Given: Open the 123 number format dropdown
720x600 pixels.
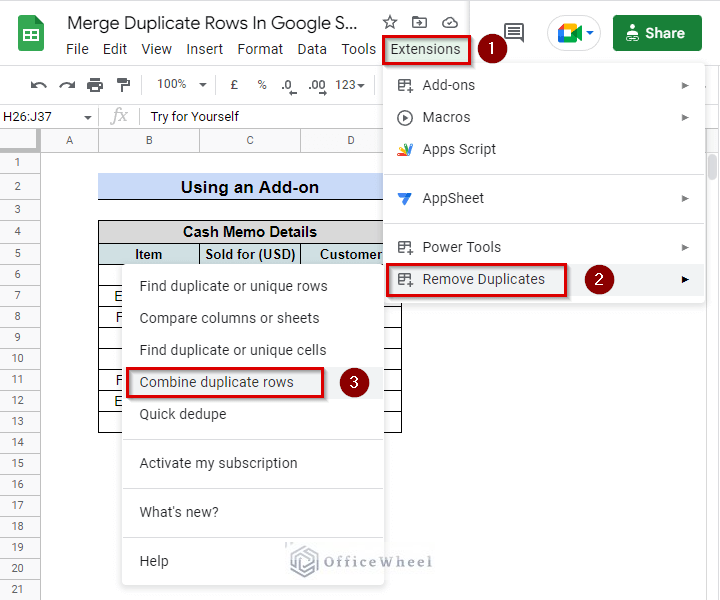Looking at the screenshot, I should click(x=349, y=85).
